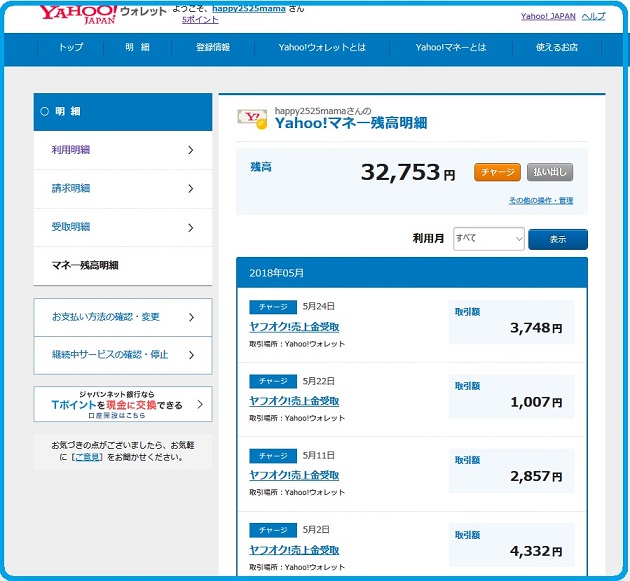Click the arrow on the Tポイント banner
This screenshot has width=630, height=581.
coord(200,404)
